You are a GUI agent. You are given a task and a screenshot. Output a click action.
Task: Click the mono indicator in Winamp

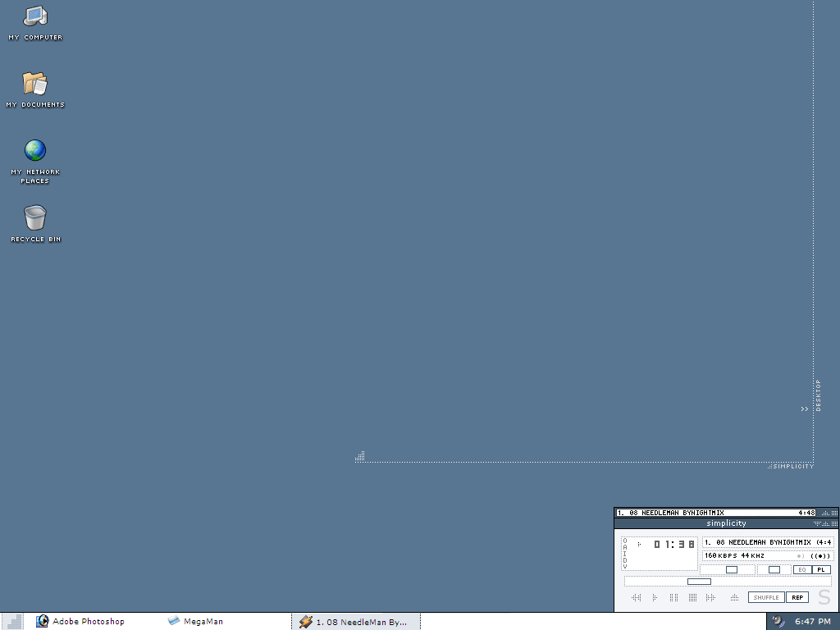(801, 556)
